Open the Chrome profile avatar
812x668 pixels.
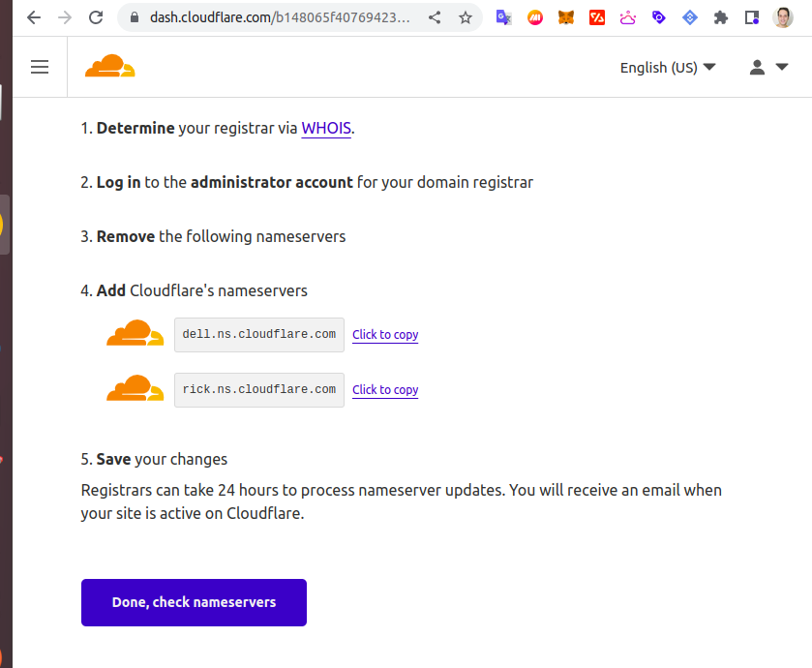(783, 17)
